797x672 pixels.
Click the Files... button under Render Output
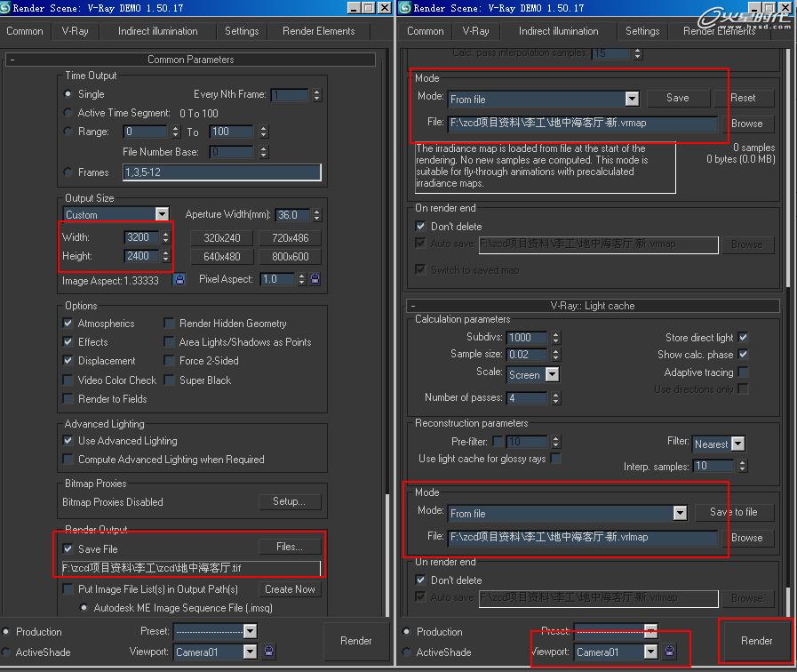(x=289, y=547)
